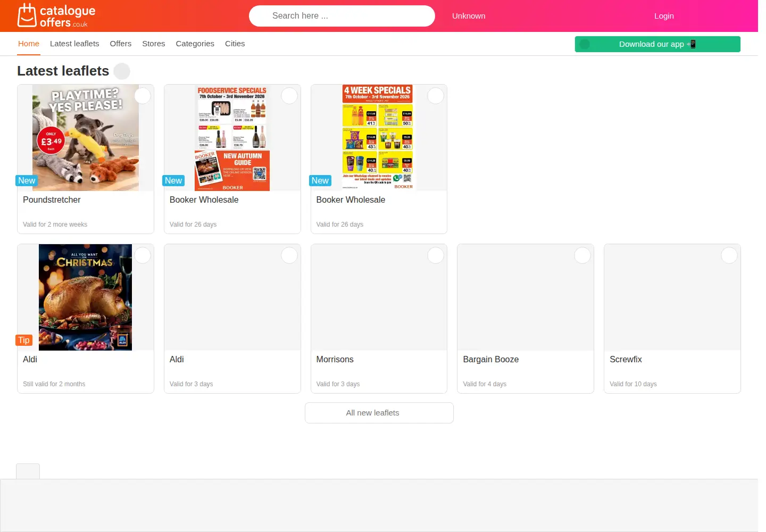Open the Offers menu item
Viewport: 766px width, 532px height.
[121, 44]
